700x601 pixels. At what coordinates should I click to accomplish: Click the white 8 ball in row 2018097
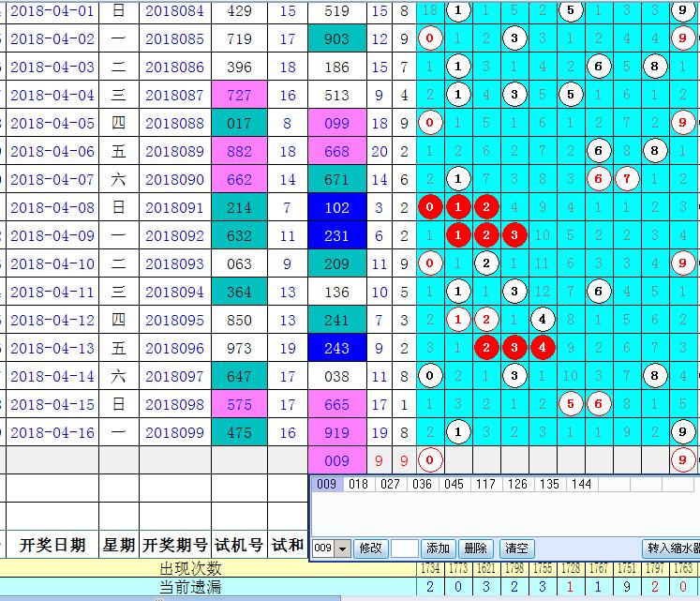coord(655,377)
